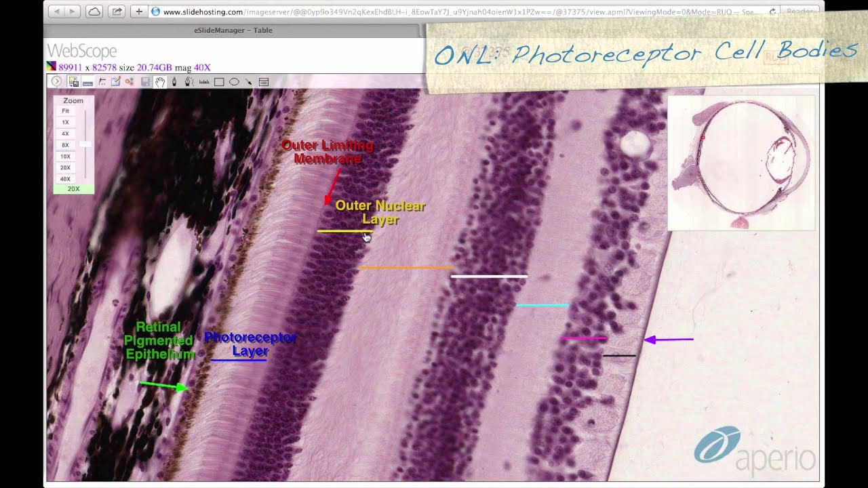
Task: Set zoom to Fit
Action: coord(66,111)
